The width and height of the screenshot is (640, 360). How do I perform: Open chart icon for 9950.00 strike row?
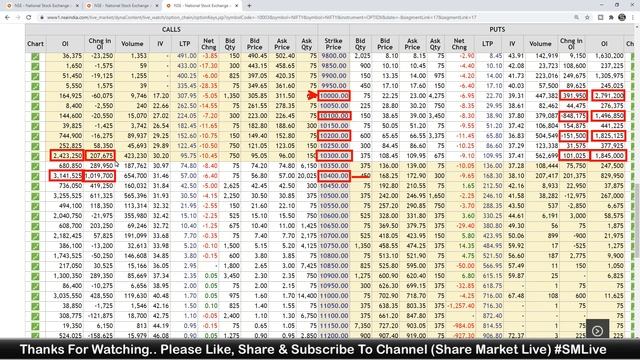point(36,86)
